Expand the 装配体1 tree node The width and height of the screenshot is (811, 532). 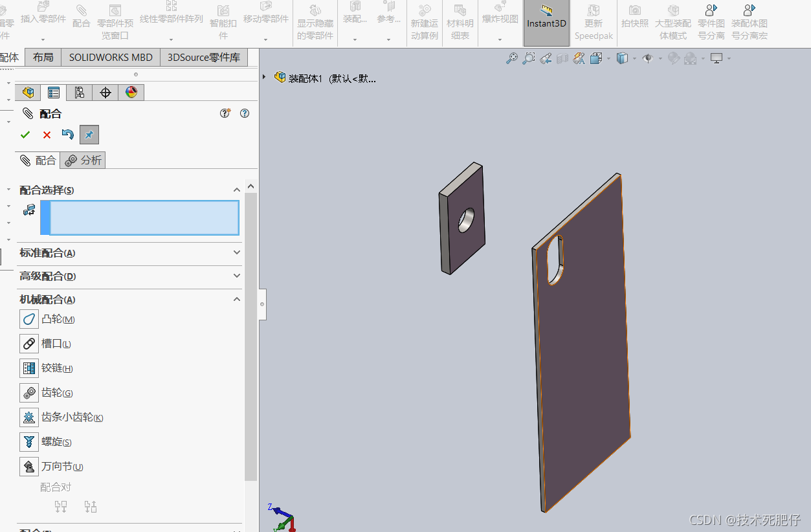coord(264,77)
